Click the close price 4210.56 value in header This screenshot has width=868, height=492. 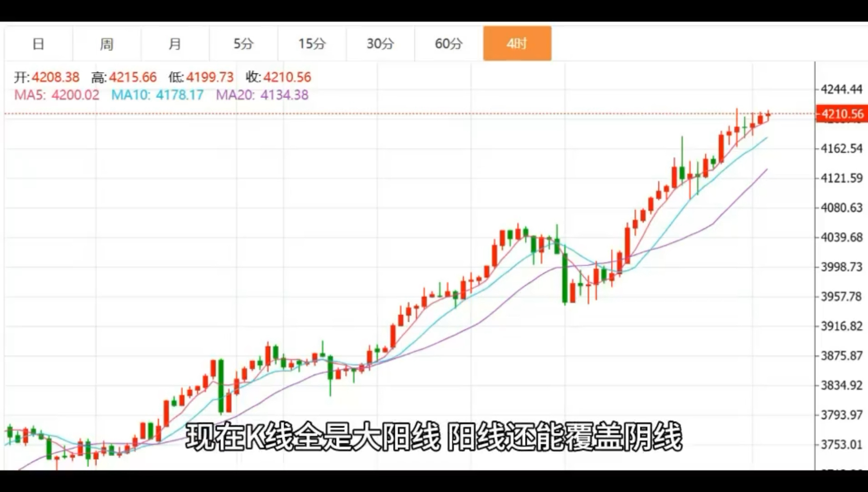[x=287, y=77]
